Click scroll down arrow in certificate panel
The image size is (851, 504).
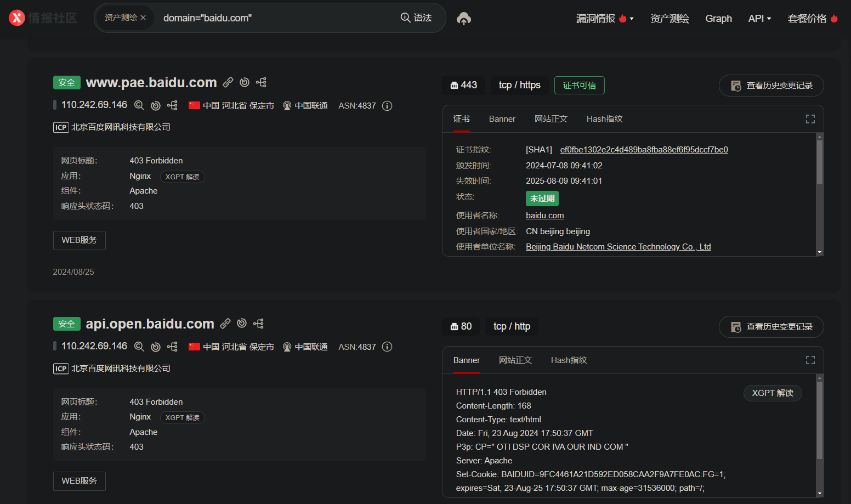820,252
